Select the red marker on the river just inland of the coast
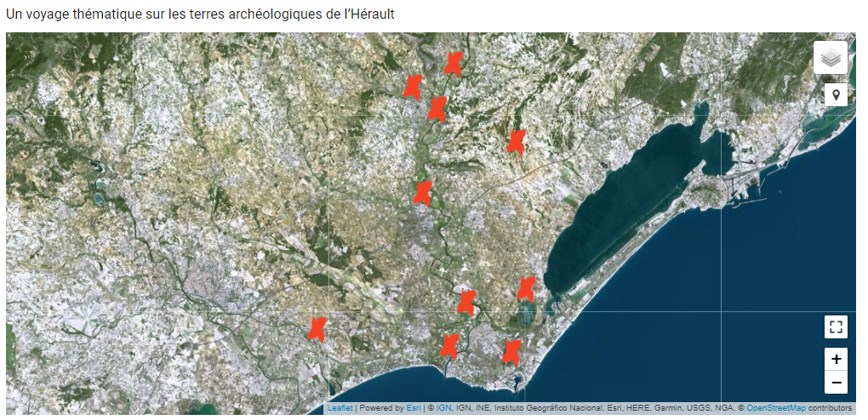This screenshot has width=868, height=420. (x=466, y=303)
